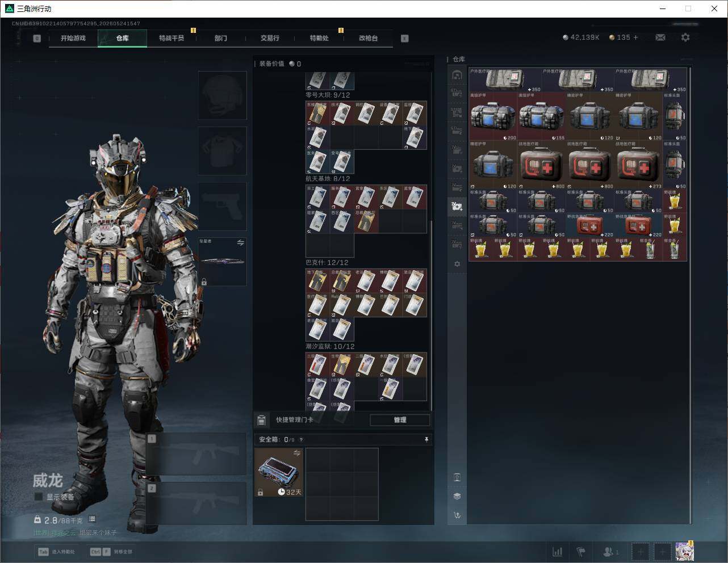Open the friends list icon

611,552
